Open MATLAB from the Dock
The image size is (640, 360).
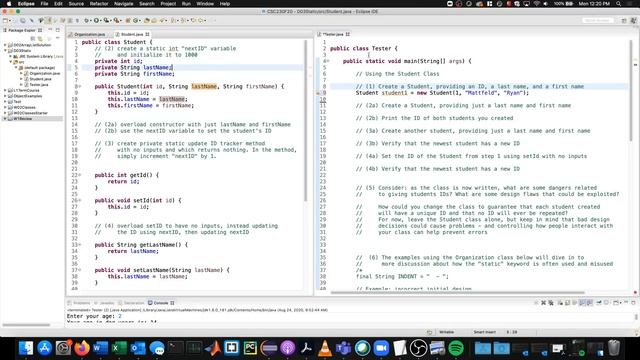[x=213, y=348]
